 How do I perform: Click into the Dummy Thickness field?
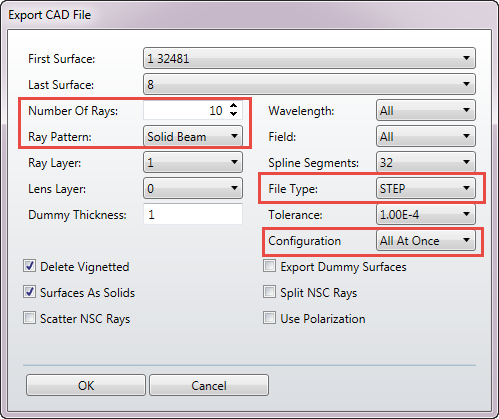coord(193,214)
